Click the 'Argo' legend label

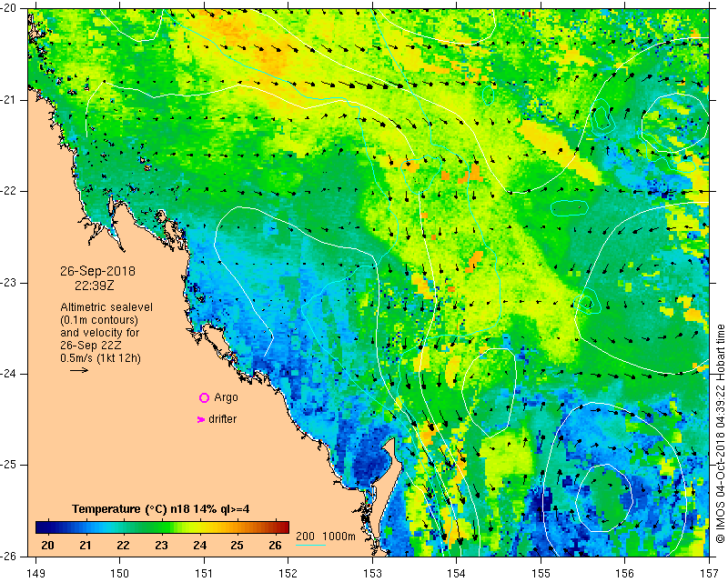(x=226, y=397)
